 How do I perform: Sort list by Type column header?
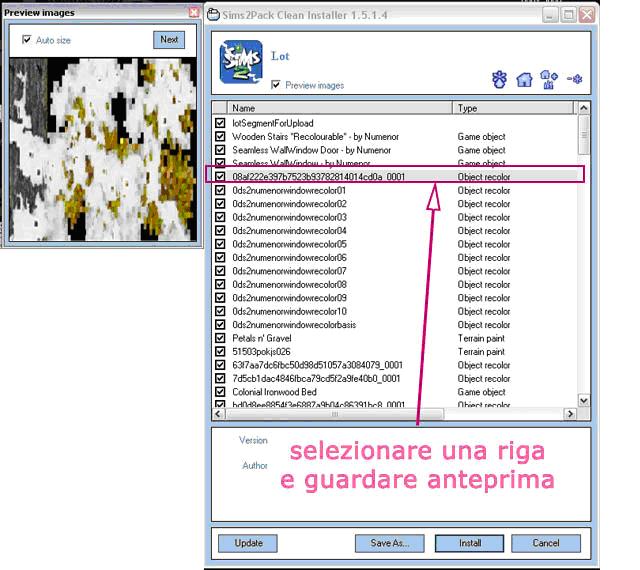pos(513,108)
